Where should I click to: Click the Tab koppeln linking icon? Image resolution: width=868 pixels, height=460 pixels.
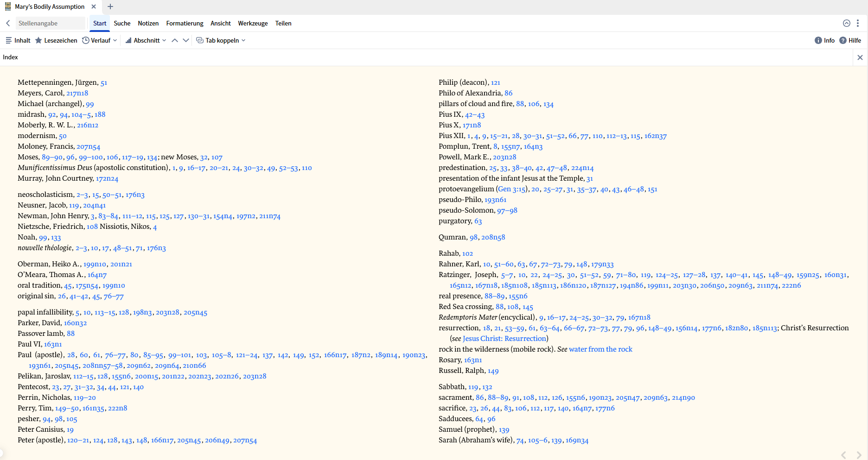pos(199,40)
